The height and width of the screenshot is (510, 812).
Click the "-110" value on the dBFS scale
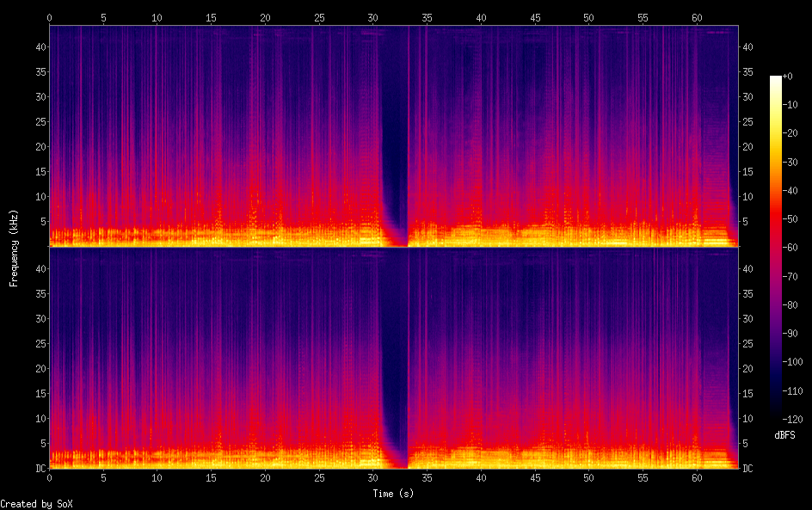click(x=793, y=391)
